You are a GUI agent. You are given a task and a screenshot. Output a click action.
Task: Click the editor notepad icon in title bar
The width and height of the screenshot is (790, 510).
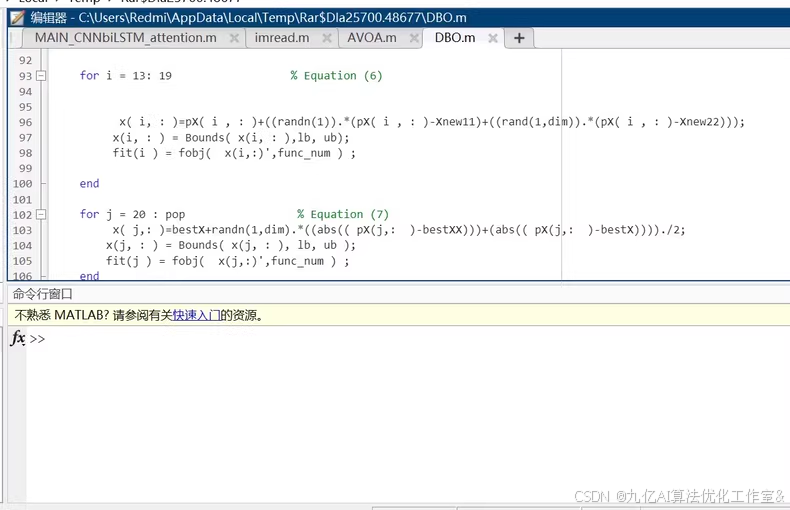tap(17, 18)
